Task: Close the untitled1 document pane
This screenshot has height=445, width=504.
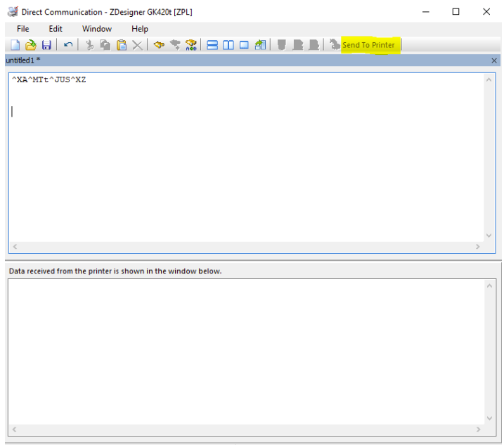Action: tap(494, 60)
